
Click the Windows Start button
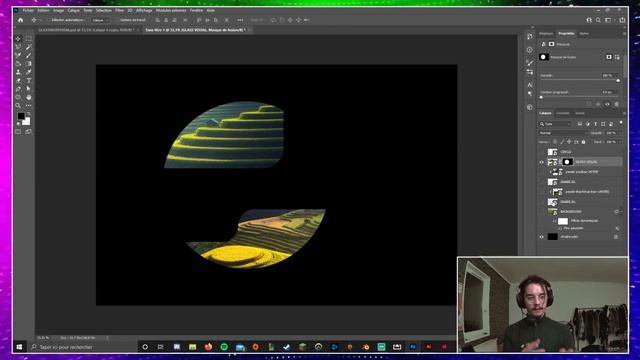tap(19, 347)
